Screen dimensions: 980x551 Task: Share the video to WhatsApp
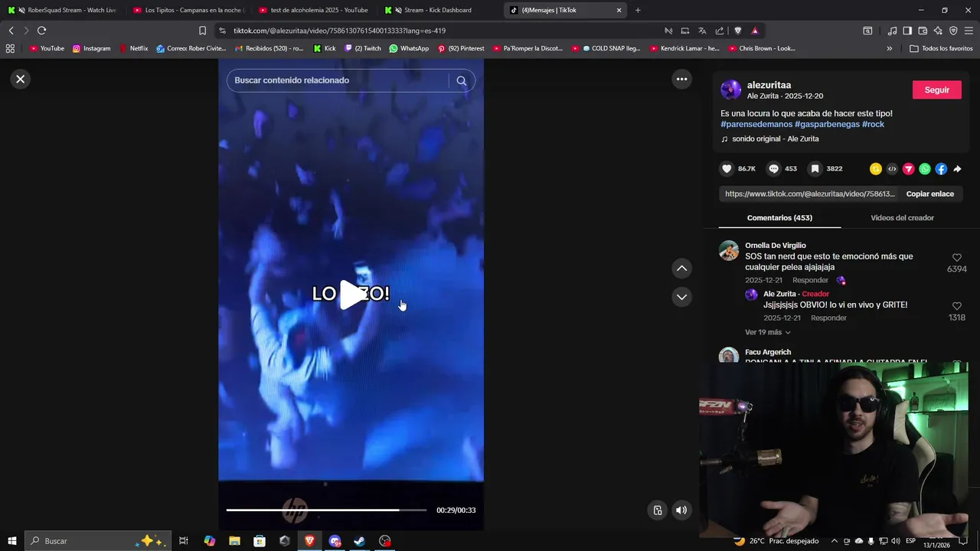click(x=925, y=168)
